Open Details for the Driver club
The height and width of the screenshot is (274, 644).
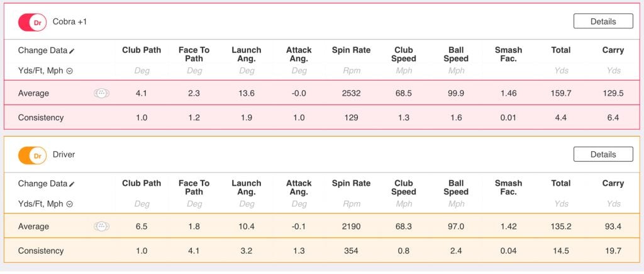[x=602, y=154]
